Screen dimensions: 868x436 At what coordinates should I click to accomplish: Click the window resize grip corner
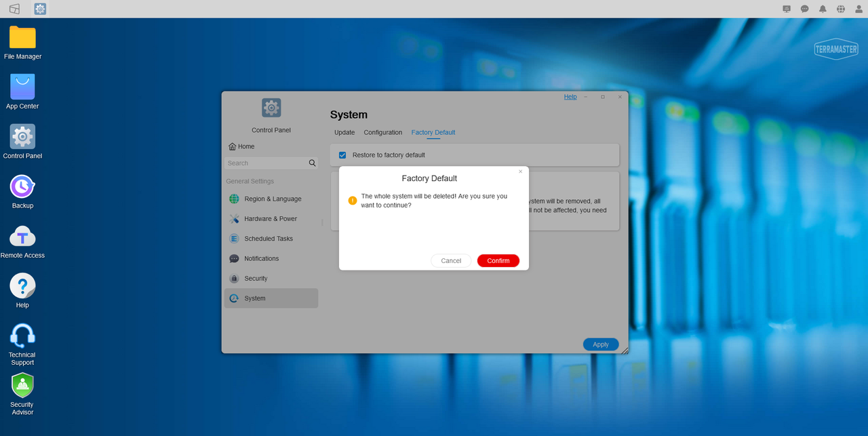(x=625, y=350)
